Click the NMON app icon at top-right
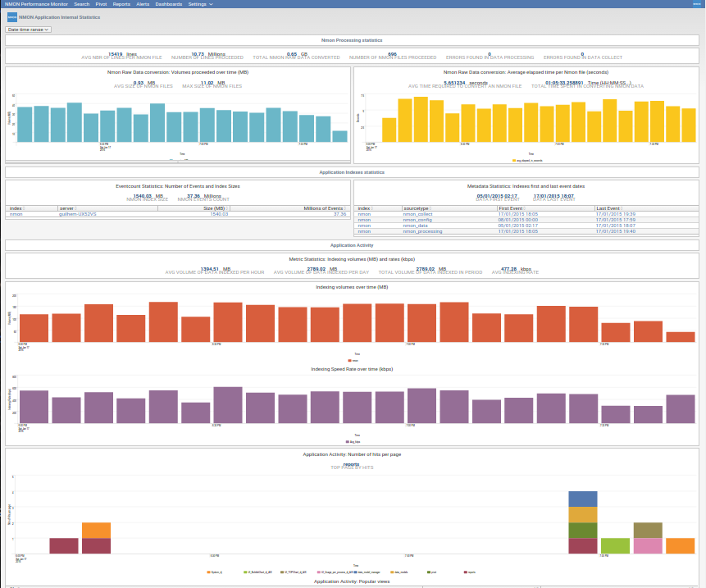The image size is (706, 588). coord(696,3)
